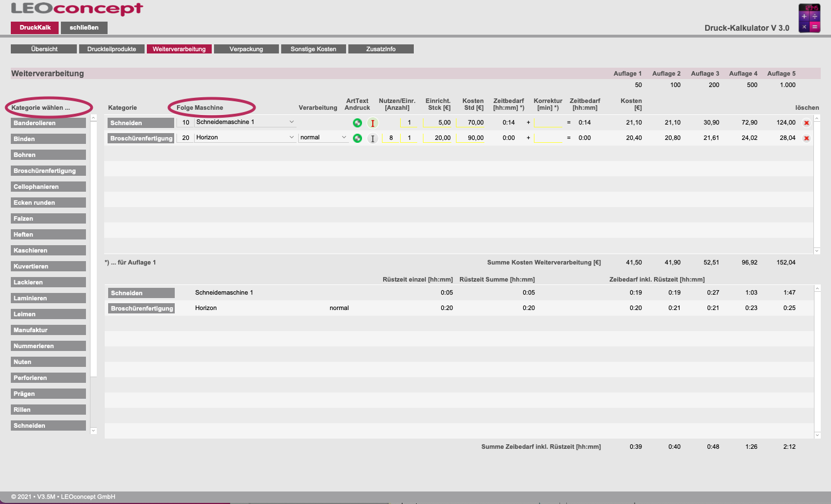Choose Kuvertieren category
This screenshot has width=831, height=504.
coord(48,266)
